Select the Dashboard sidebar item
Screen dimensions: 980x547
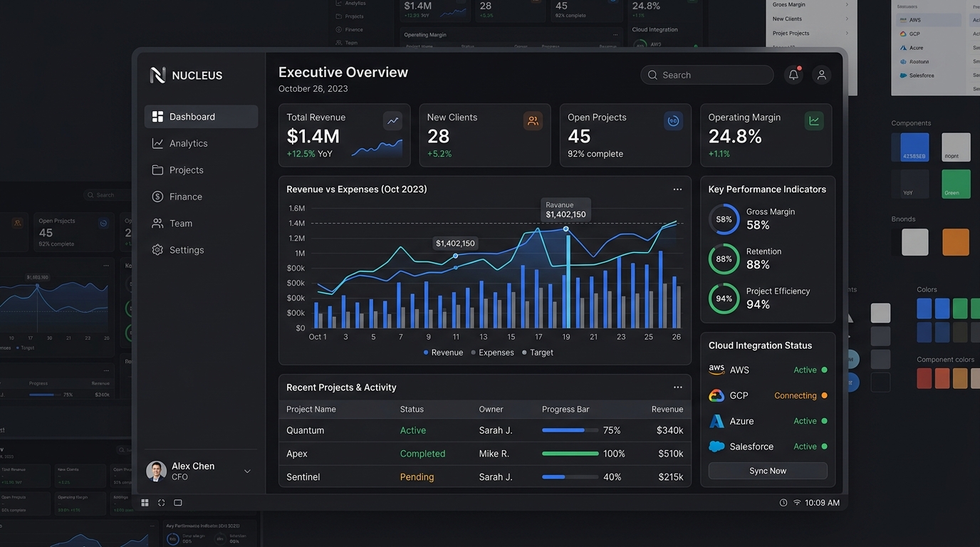click(x=201, y=117)
